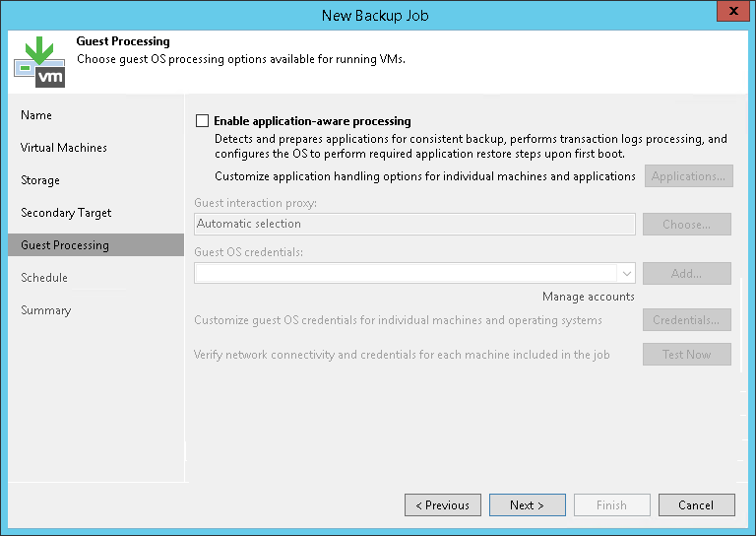Click the Manage accounts link
756x536 pixels.
[588, 297]
